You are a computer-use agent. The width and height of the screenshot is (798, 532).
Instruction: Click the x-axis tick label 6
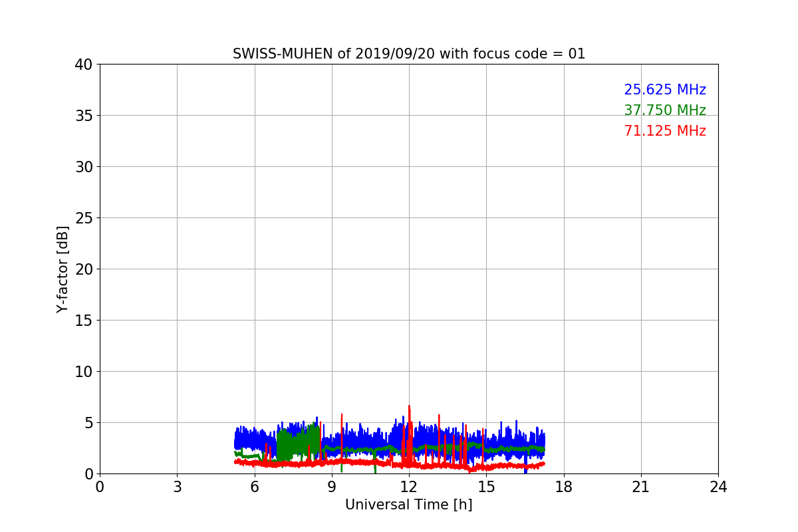[255, 487]
